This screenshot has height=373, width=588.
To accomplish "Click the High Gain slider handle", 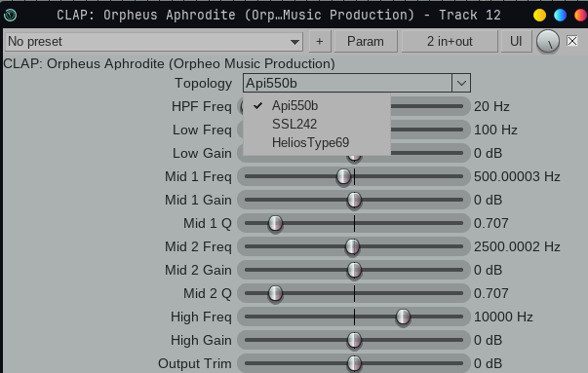I will 354,340.
